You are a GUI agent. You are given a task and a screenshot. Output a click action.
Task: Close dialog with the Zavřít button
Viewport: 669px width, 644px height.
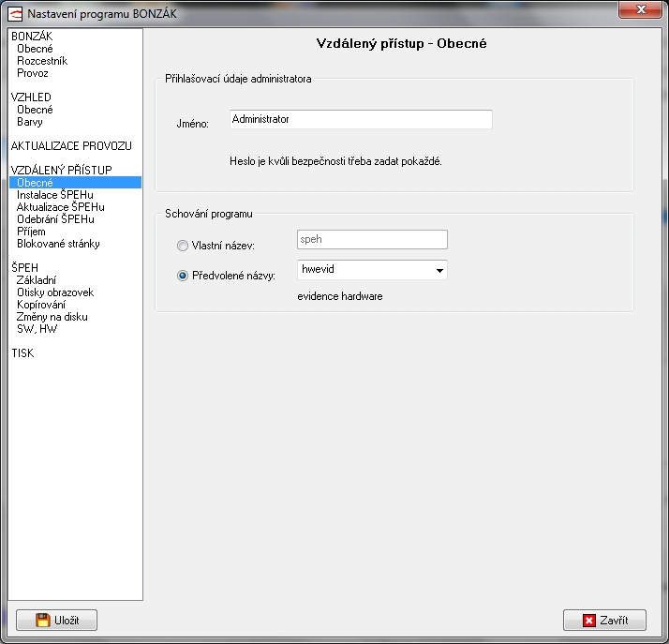click(x=604, y=620)
